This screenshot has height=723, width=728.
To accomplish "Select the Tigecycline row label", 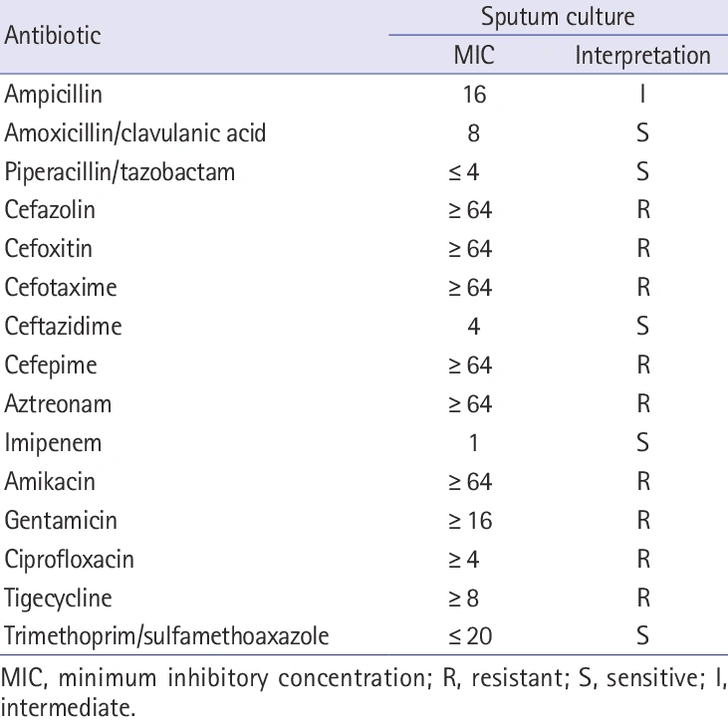I will [x=58, y=598].
